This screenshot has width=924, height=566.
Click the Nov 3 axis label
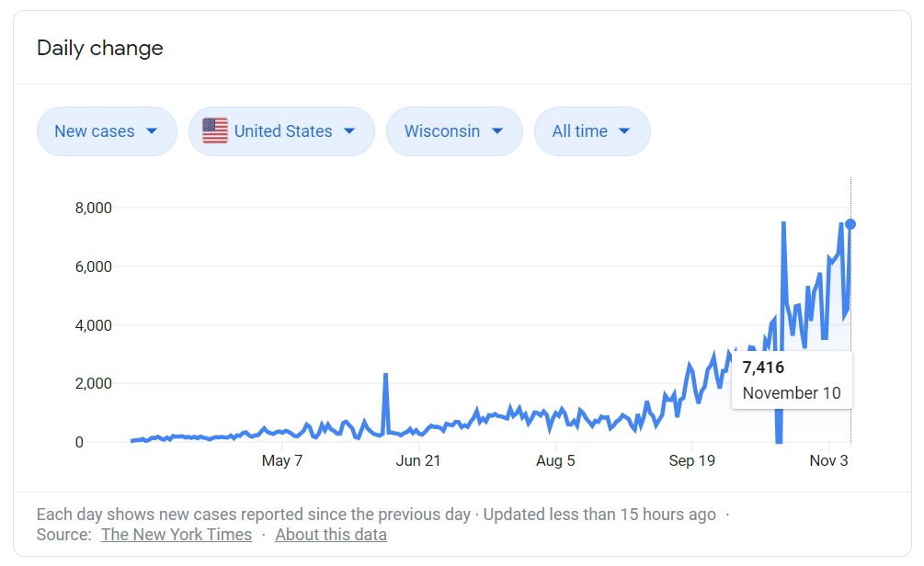coord(828,460)
